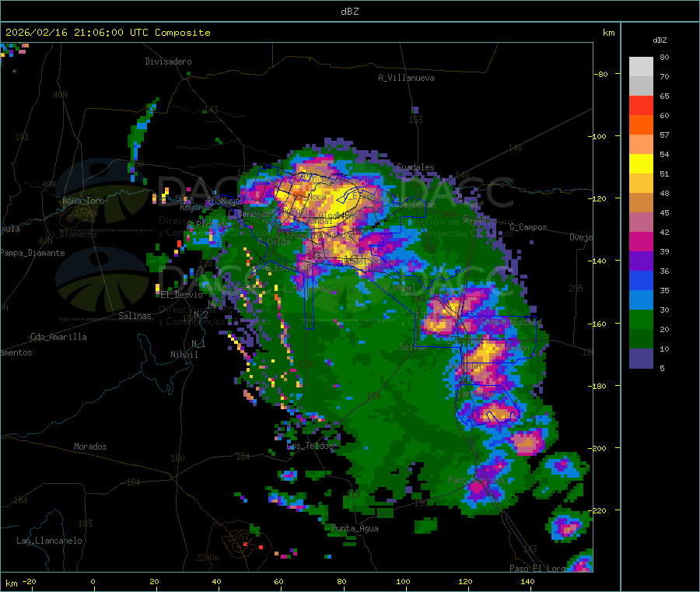Click the slate purple legend swatch between 10 and 5
Screen dimensions: 700x592
click(641, 359)
